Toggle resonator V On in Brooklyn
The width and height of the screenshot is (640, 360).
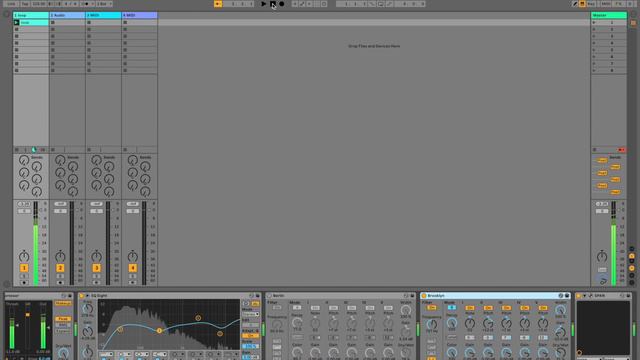(x=542, y=308)
